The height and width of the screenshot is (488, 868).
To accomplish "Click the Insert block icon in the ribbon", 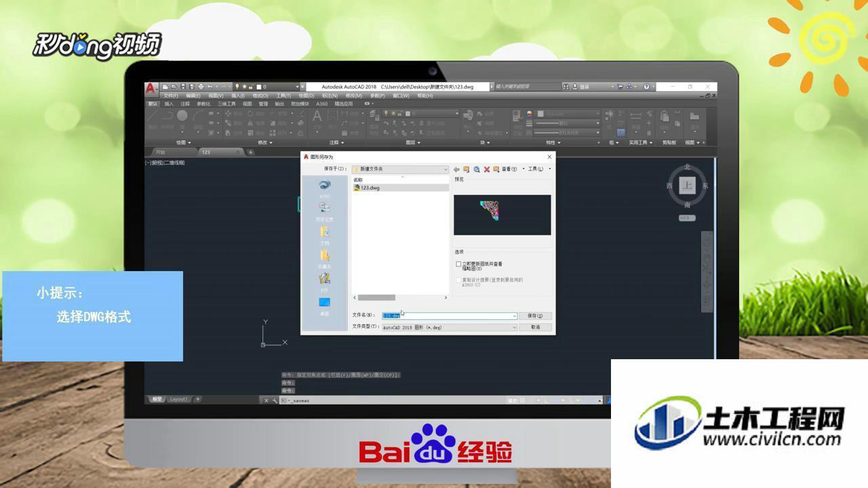I will [x=468, y=116].
